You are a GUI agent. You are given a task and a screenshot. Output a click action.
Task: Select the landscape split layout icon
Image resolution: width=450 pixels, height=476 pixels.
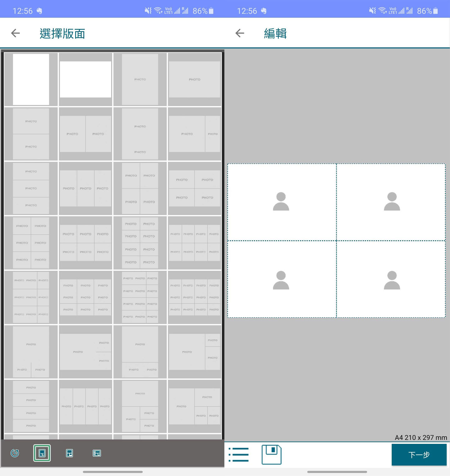click(x=69, y=453)
